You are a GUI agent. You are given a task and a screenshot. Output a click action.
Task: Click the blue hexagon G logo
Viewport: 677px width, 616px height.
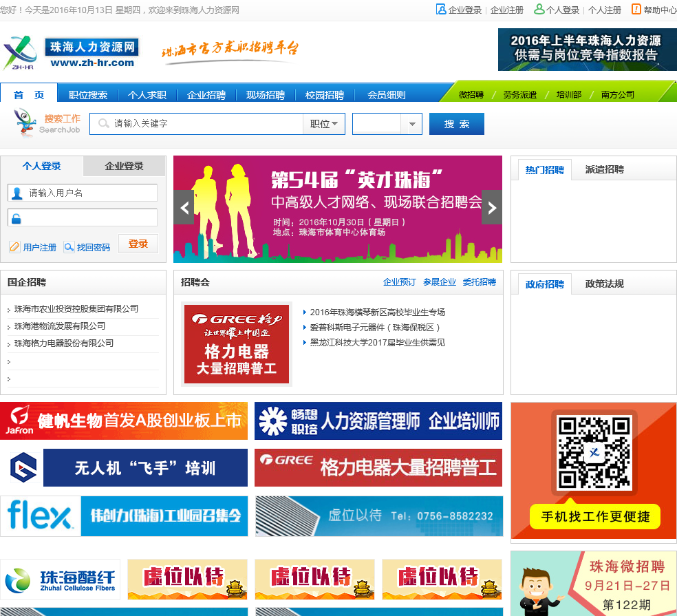23,467
